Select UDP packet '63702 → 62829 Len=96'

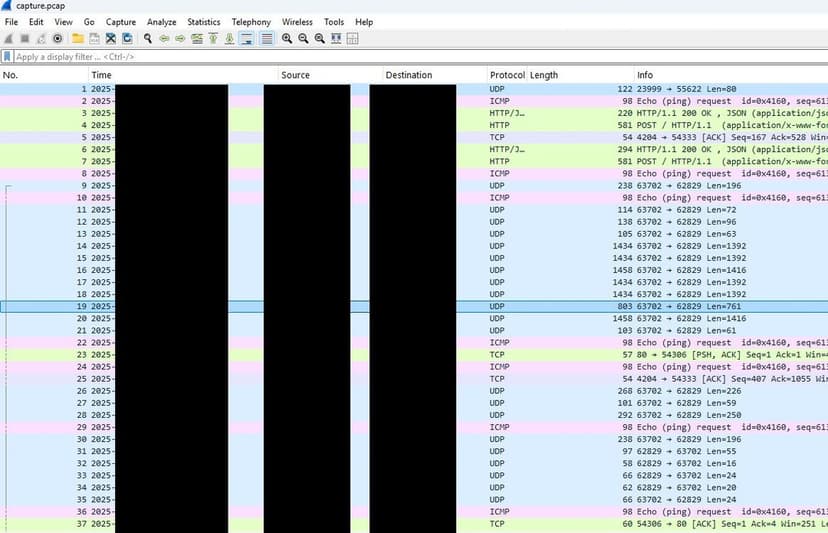(x=414, y=222)
